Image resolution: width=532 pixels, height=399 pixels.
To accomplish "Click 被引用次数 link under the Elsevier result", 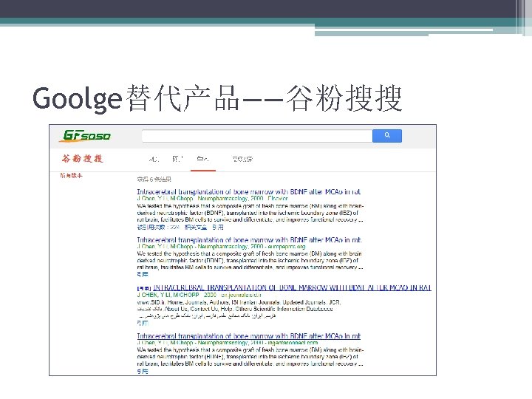I will click(x=158, y=227).
